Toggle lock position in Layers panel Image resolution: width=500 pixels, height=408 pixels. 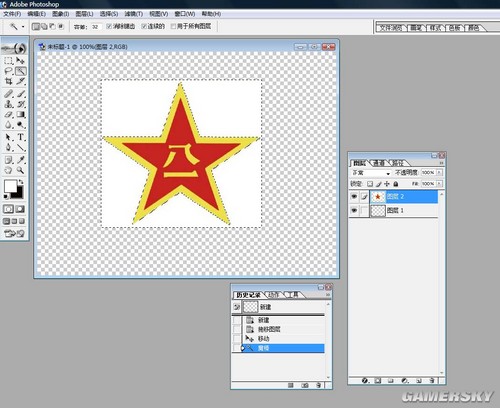tap(387, 184)
